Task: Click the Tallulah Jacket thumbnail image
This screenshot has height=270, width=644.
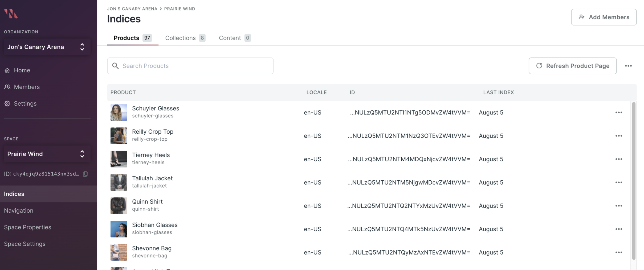Action: (x=119, y=182)
